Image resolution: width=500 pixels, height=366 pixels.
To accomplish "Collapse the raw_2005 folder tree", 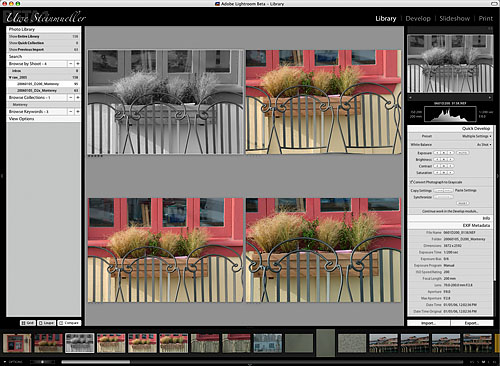I will [x=10, y=77].
